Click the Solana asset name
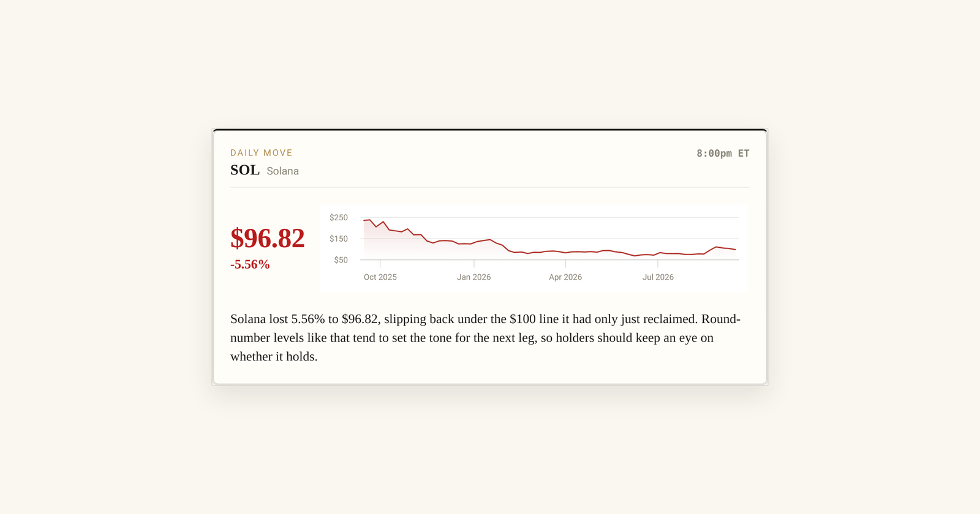 (282, 171)
